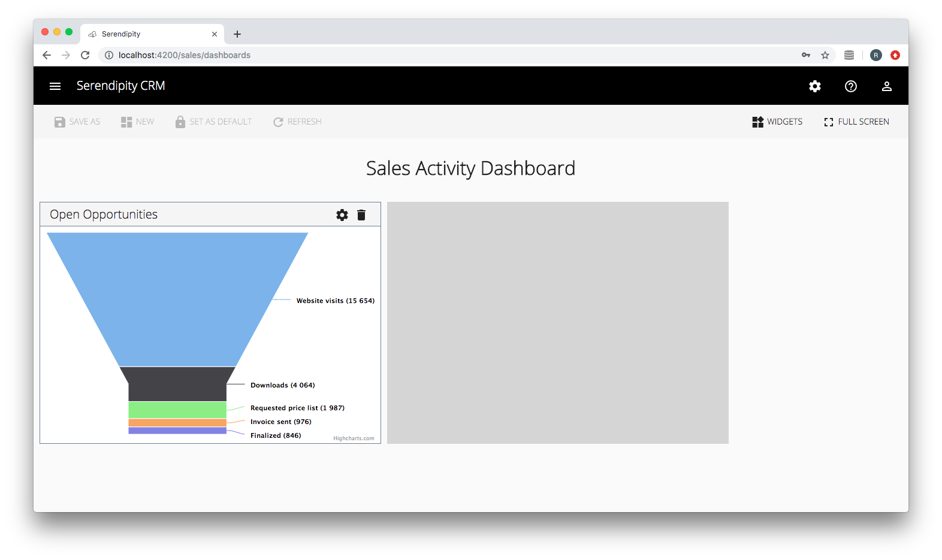The image size is (942, 560).
Task: Click the Sales Activity Dashboard heading
Action: pyautogui.click(x=471, y=168)
